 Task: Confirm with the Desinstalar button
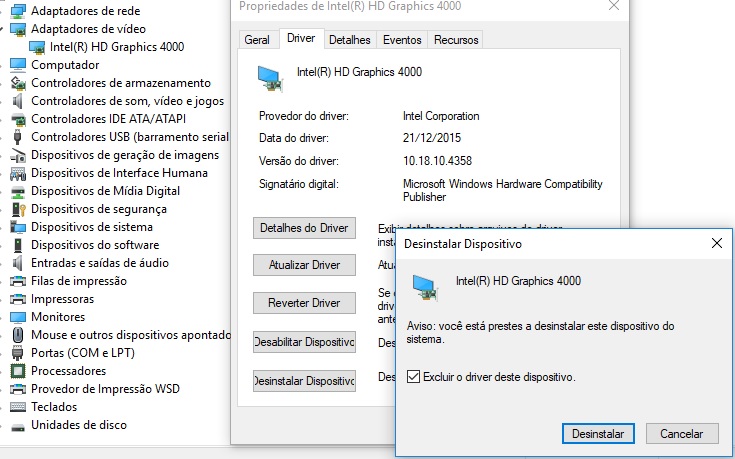coord(598,434)
